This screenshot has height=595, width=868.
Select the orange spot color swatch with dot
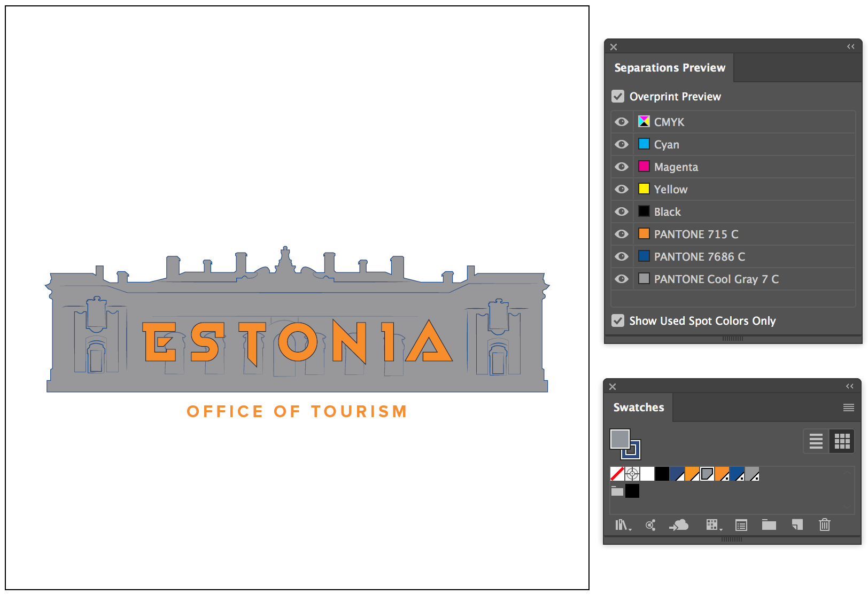click(x=722, y=474)
